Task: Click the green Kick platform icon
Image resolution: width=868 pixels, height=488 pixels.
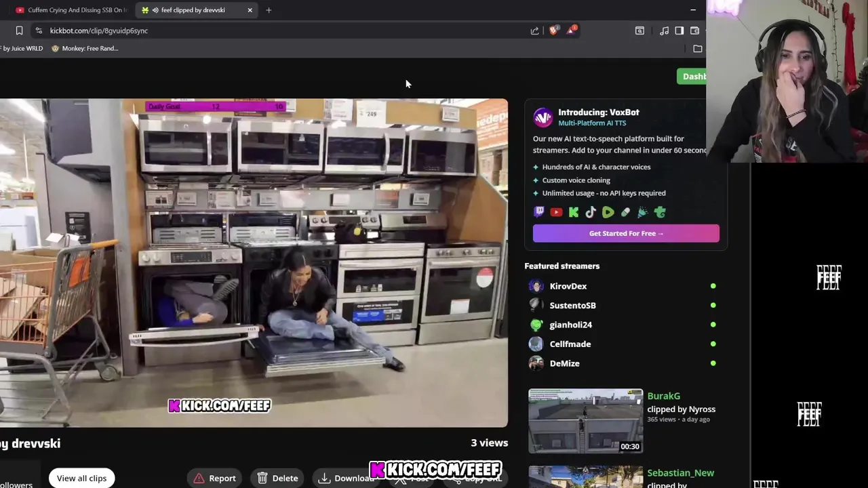Action: pyautogui.click(x=574, y=212)
